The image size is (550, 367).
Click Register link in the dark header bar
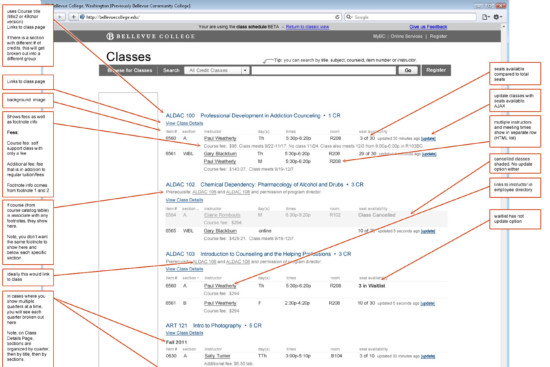(x=438, y=36)
